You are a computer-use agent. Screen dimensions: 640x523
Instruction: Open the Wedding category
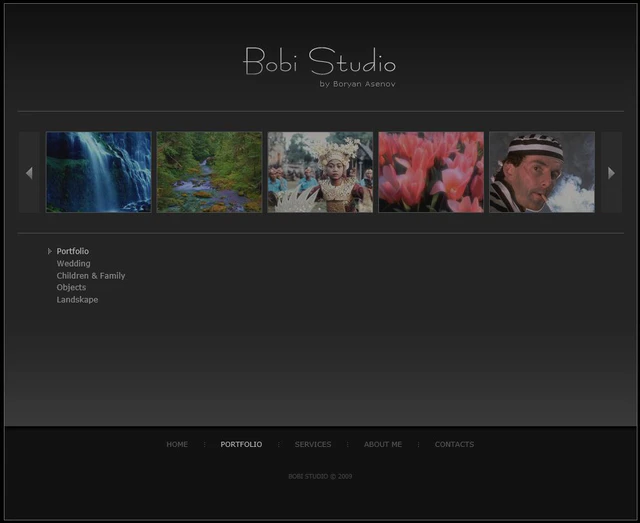[x=73, y=263]
